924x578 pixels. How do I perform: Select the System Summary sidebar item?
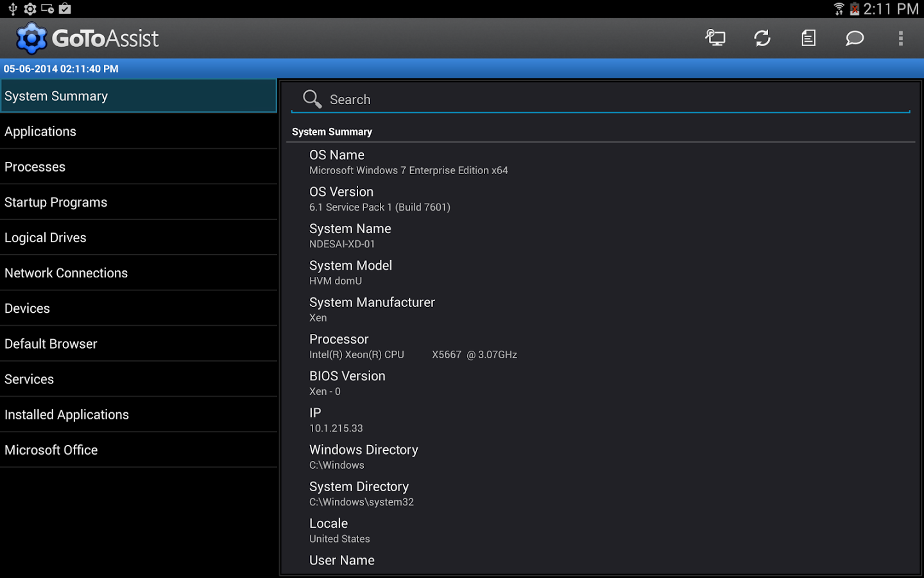point(139,96)
